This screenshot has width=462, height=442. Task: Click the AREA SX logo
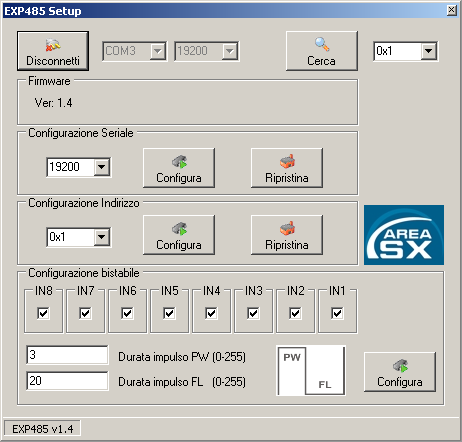[x=404, y=235]
